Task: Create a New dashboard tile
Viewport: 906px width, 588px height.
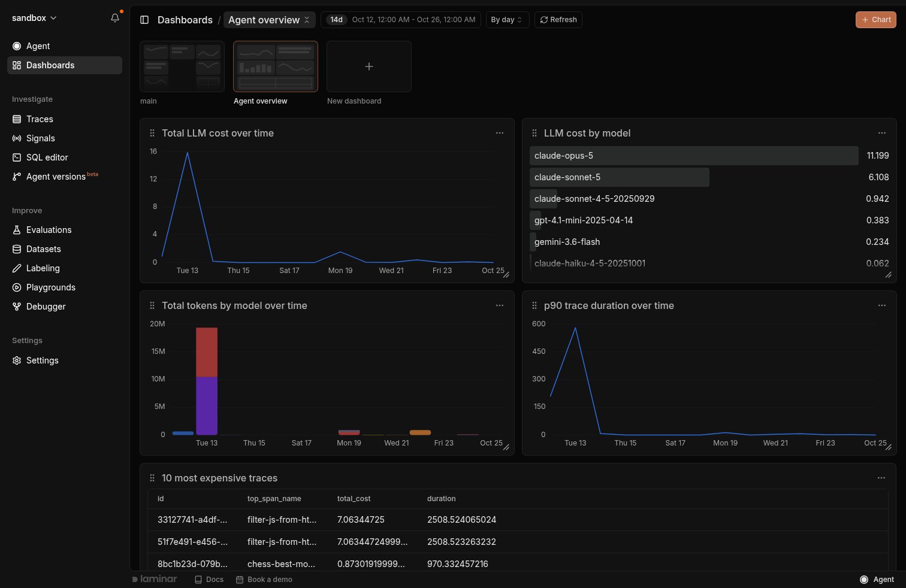Action: point(369,66)
